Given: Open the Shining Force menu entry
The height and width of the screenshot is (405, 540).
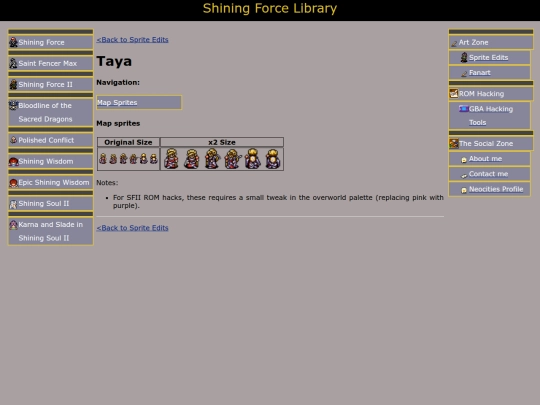Looking at the screenshot, I should (50, 42).
